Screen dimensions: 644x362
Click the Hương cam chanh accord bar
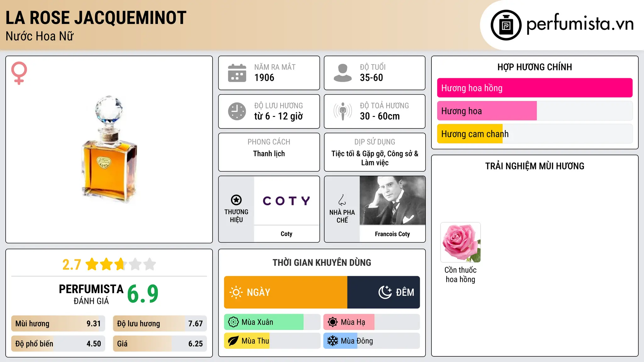tap(535, 134)
